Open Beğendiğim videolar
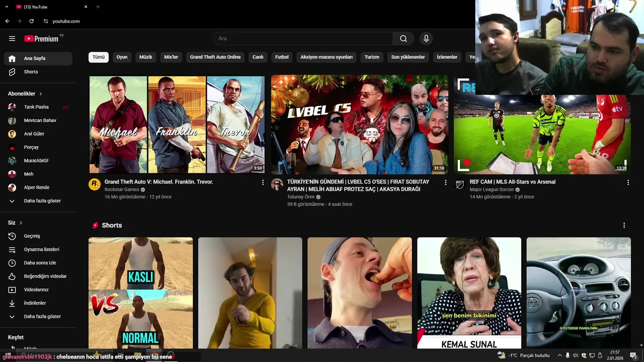Viewport: 644px width, 362px height. pyautogui.click(x=38, y=276)
